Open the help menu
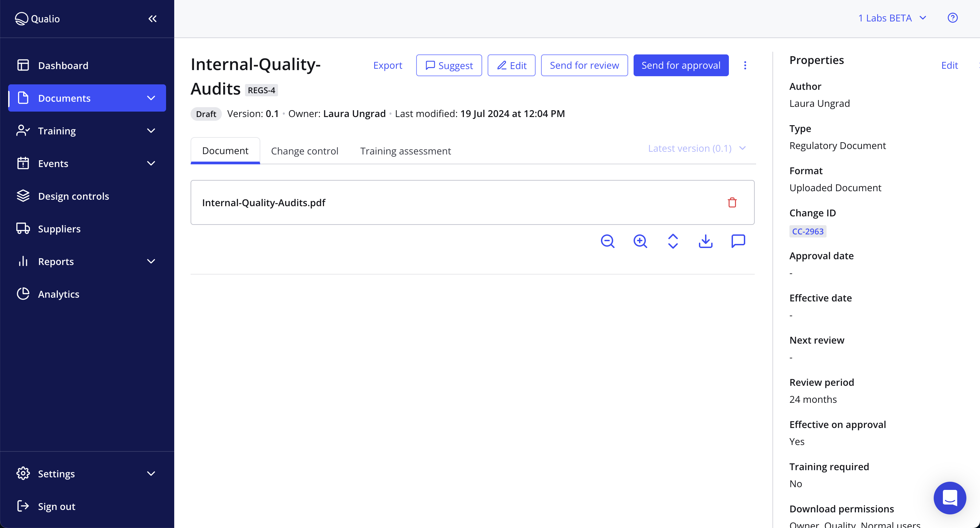 tap(953, 17)
